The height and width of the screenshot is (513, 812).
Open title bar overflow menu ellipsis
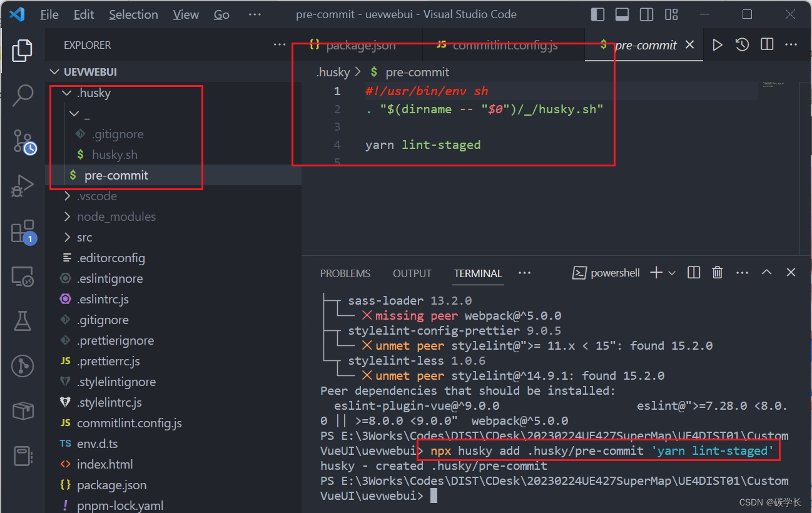pos(255,14)
